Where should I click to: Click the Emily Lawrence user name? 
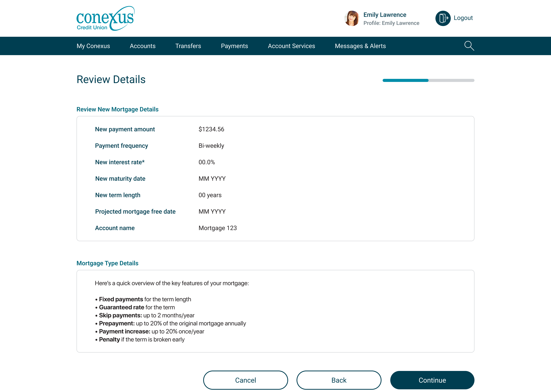(x=385, y=15)
